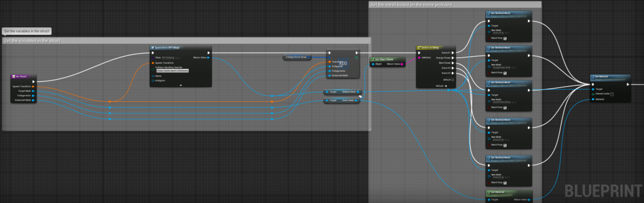Open the Collision Handling Override dropdown
The width and height of the screenshot is (644, 203).
172,70
